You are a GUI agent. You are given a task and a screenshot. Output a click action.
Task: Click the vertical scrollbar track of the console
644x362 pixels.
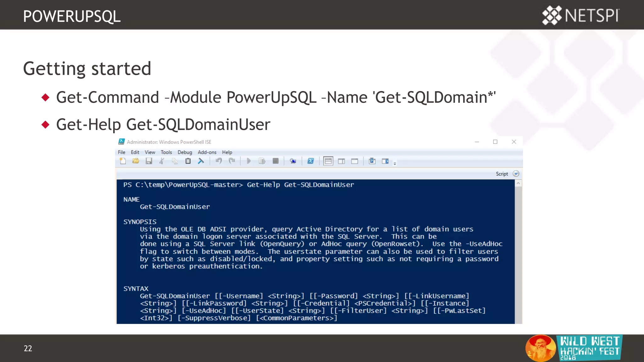(x=518, y=255)
